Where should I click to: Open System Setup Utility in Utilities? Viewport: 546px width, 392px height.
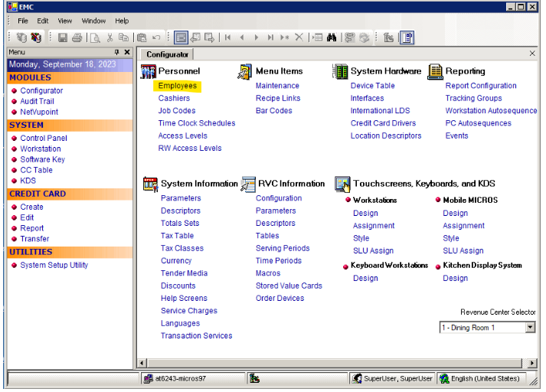[x=54, y=265]
